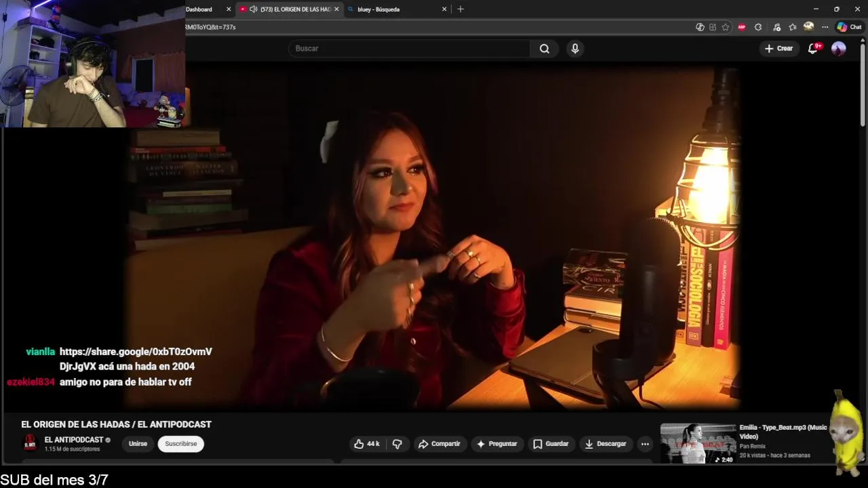Close the bluey - Búsqueda tab
This screenshot has height=488, width=868.
[x=444, y=9]
